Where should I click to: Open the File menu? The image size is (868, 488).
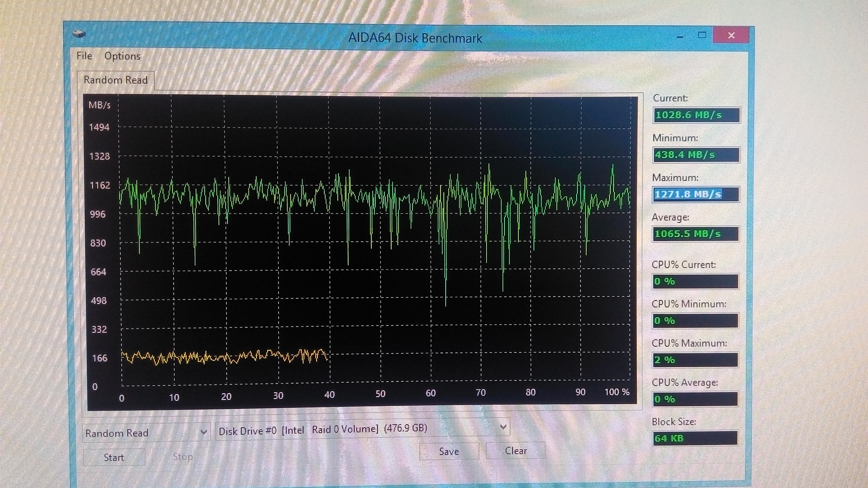tap(84, 56)
